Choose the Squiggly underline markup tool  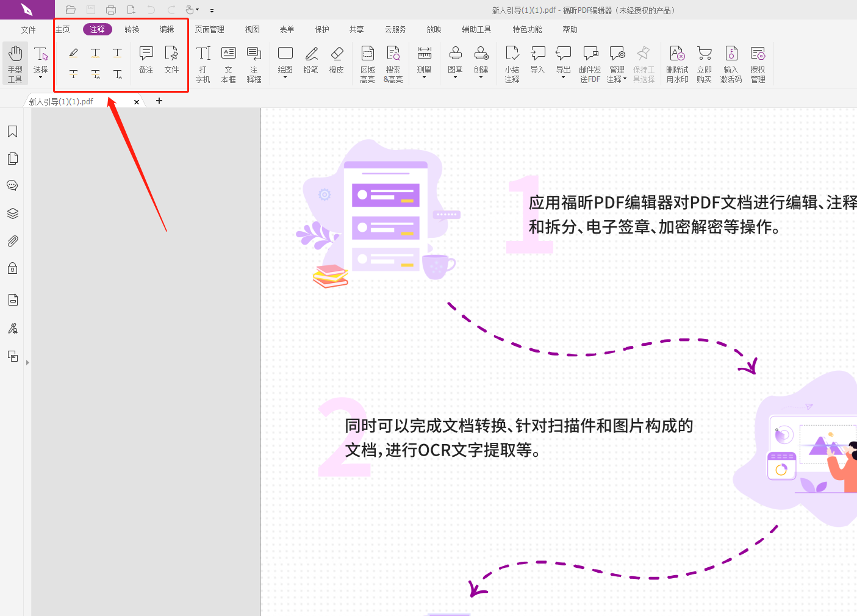[95, 53]
